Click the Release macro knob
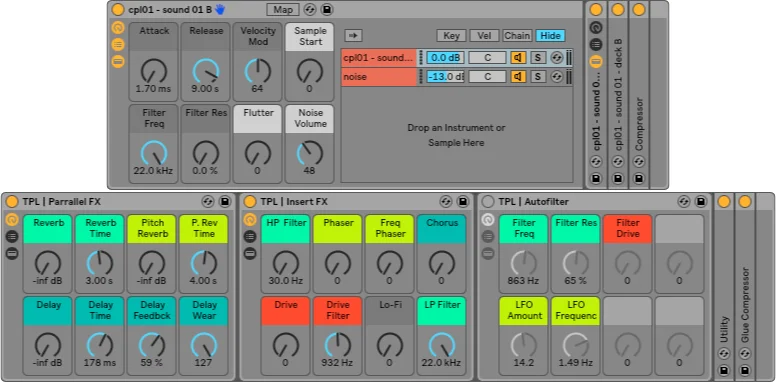776x382 pixels. coord(206,71)
